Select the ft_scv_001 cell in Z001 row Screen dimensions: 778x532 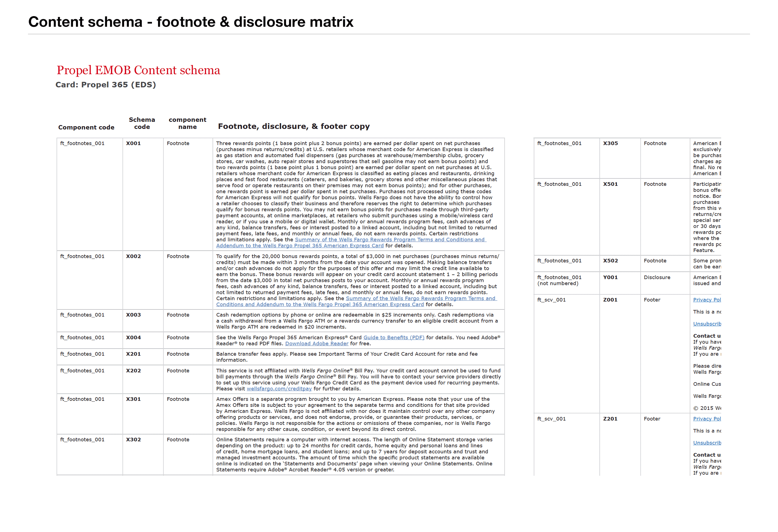point(551,300)
